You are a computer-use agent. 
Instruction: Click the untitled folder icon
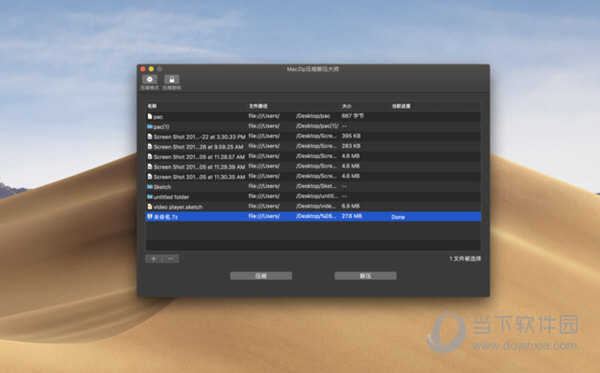[150, 196]
